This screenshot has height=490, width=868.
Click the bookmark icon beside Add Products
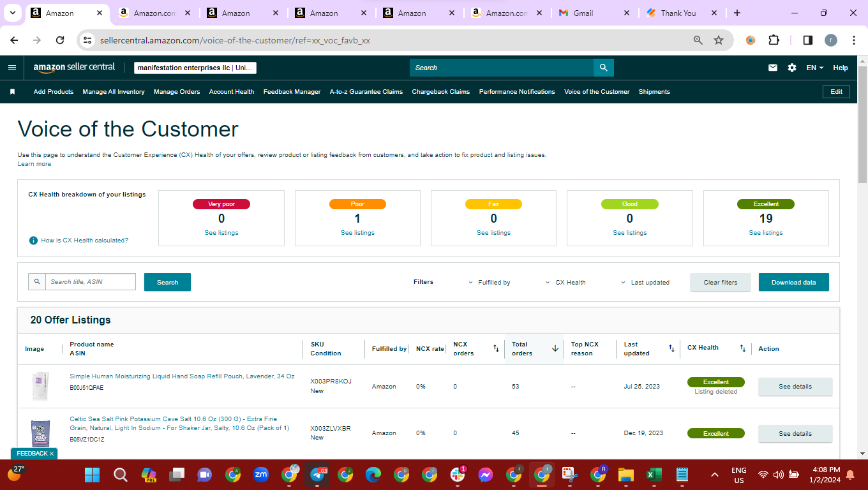click(12, 92)
